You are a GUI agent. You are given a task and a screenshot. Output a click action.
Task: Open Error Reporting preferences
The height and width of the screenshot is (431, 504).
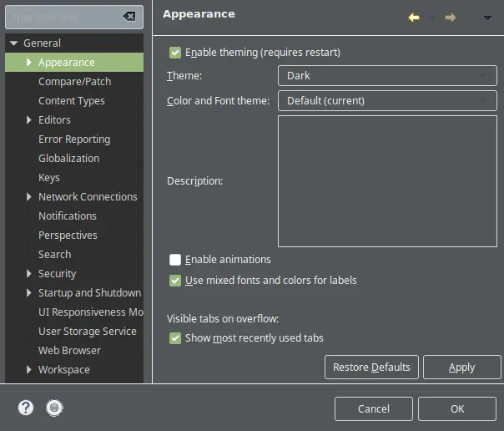click(x=74, y=139)
